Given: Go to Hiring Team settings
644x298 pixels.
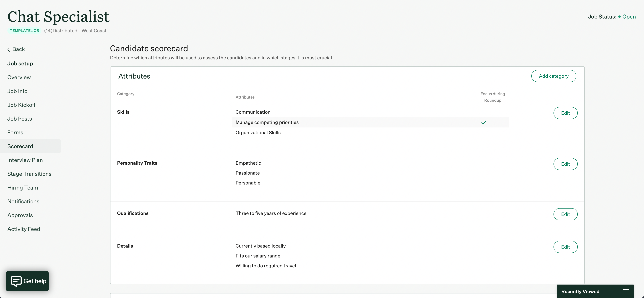Looking at the screenshot, I should coord(22,188).
